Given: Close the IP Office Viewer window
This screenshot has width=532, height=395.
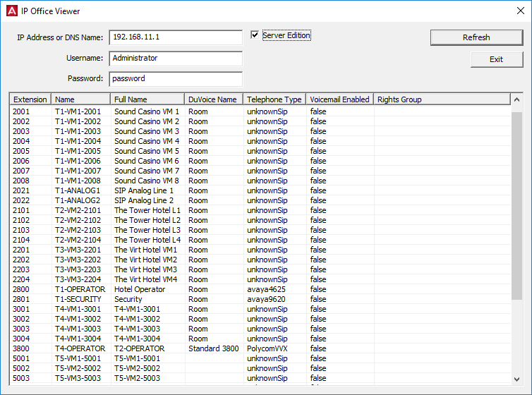Looking at the screenshot, I should click(520, 11).
